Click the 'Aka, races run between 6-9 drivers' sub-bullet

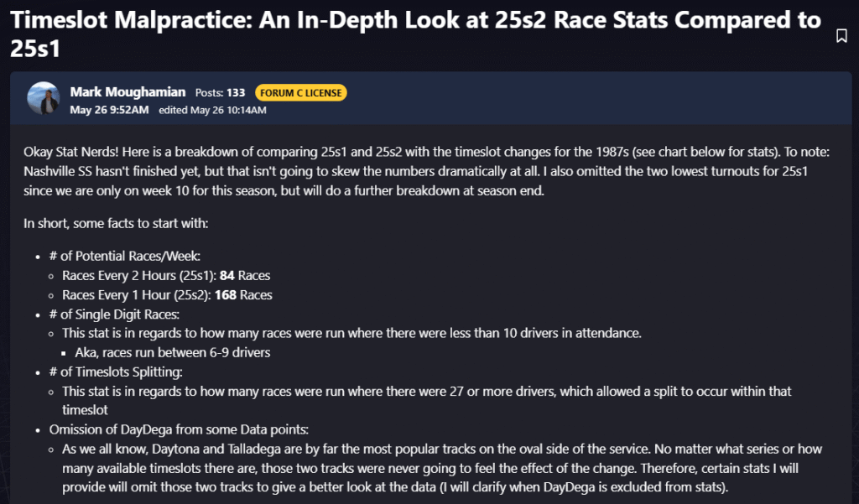pyautogui.click(x=173, y=352)
